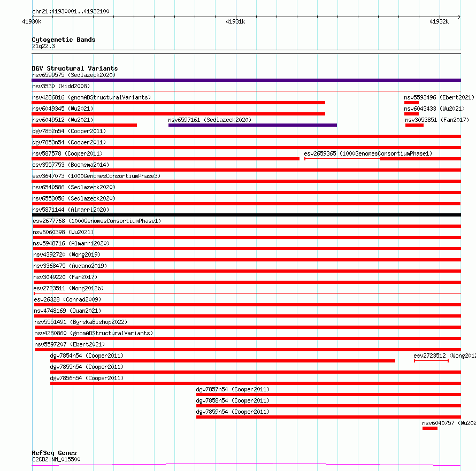The image size is (476, 471).
Task: Click nsv5551491 (ByrskaBishop2022) label
Action: coord(81,322)
